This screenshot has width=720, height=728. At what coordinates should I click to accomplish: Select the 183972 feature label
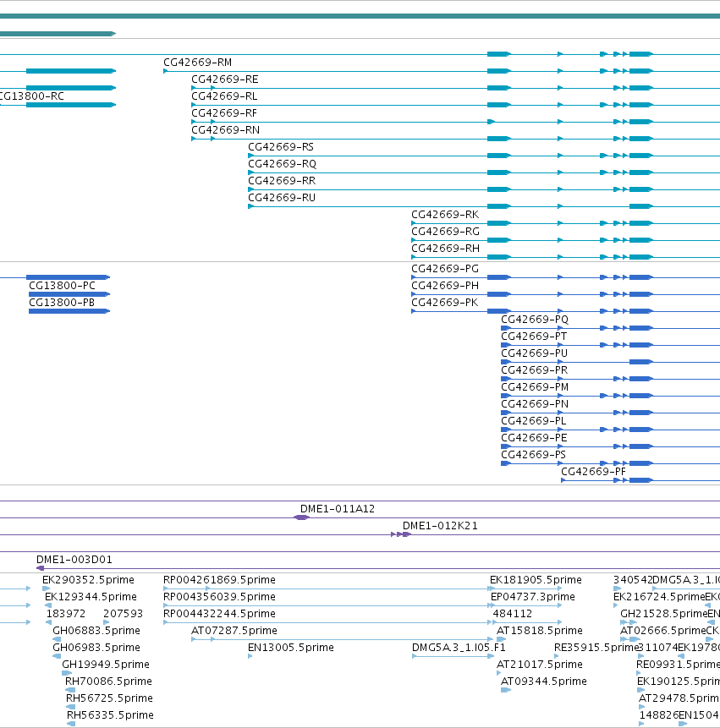(66, 614)
